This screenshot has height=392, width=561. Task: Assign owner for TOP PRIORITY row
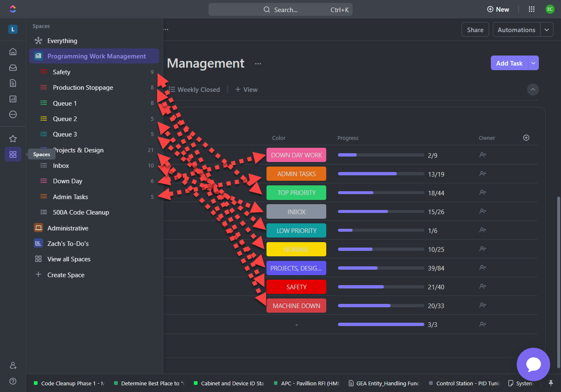pyautogui.click(x=483, y=192)
